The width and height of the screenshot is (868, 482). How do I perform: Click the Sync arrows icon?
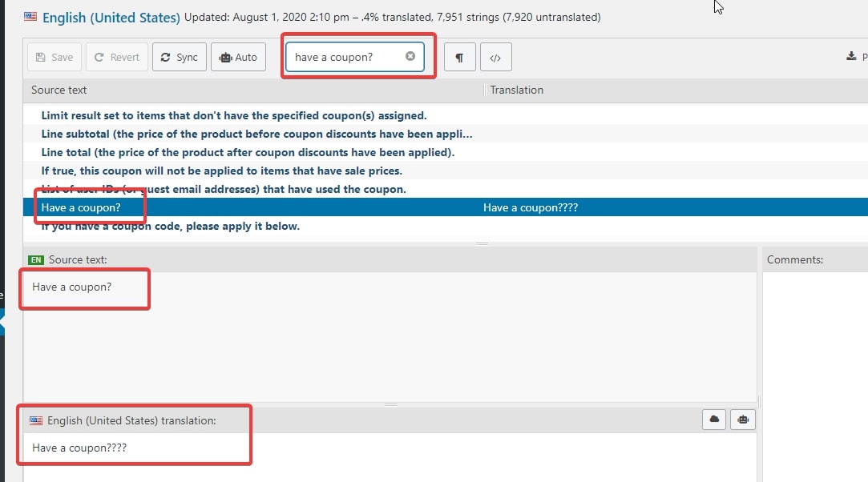(166, 57)
